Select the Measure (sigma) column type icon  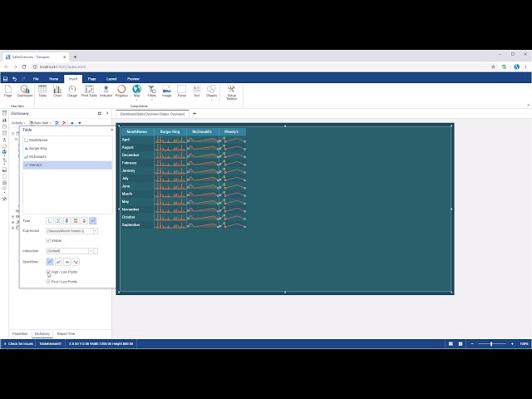tap(58, 221)
